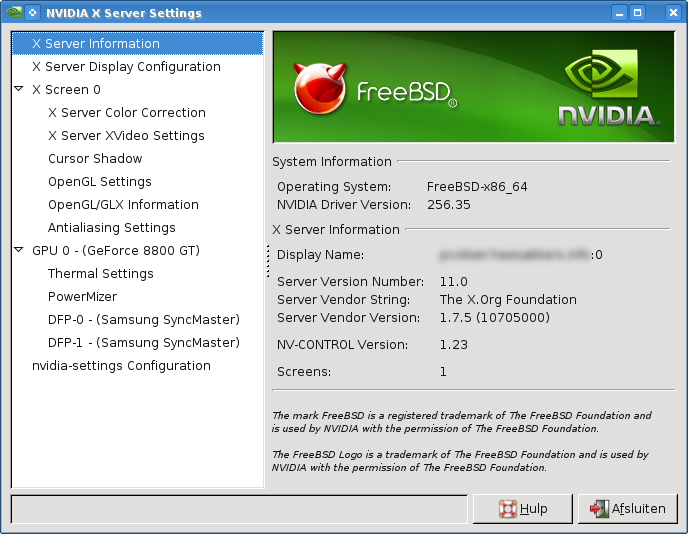Open the OpenGL Settings page

pyautogui.click(x=100, y=182)
